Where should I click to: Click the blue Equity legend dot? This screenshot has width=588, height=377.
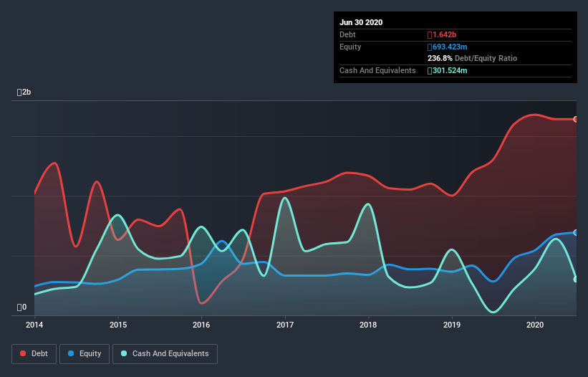[71, 353]
